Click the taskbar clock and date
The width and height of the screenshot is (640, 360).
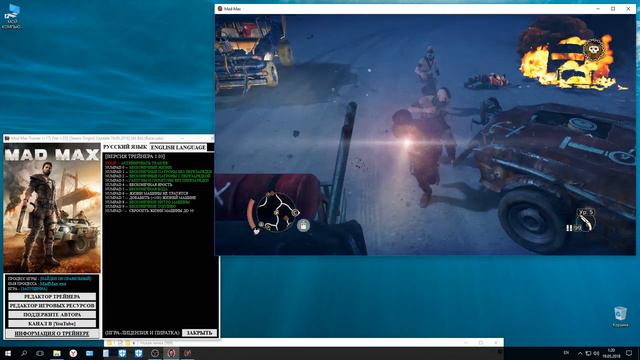tap(611, 353)
